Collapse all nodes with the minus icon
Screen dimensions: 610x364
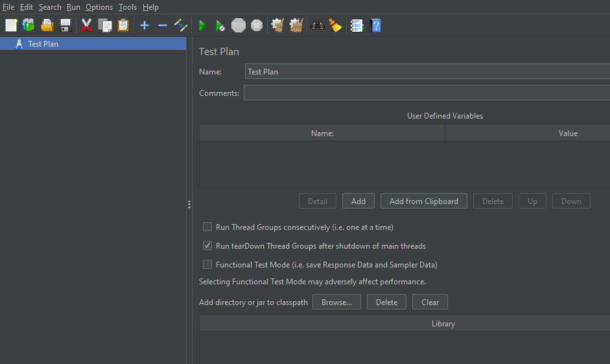[163, 26]
